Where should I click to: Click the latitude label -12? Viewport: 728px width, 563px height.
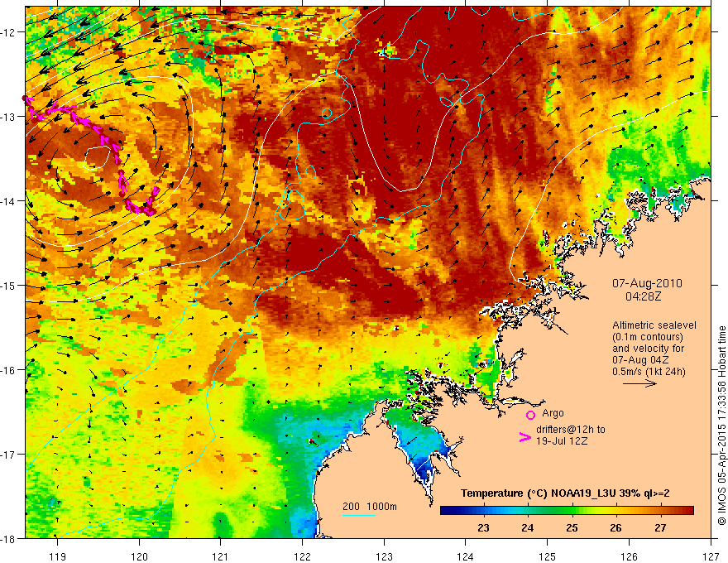tap(8, 32)
